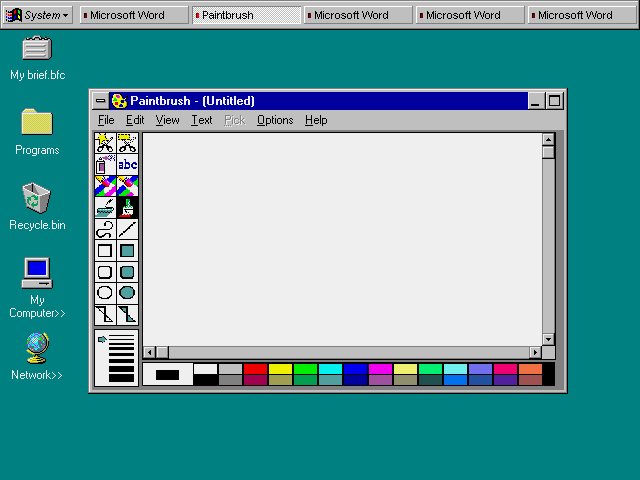Pick the orange palette color
The width and height of the screenshot is (640, 480).
point(530,369)
